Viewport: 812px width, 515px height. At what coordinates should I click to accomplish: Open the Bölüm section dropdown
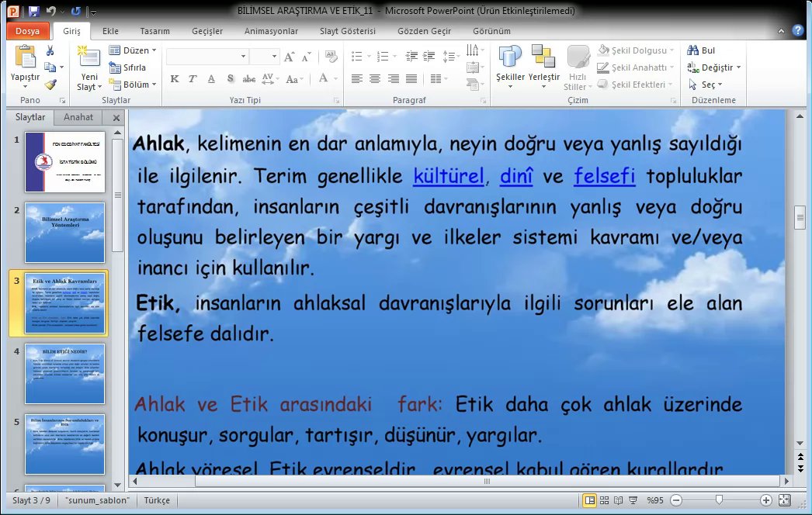[x=133, y=85]
